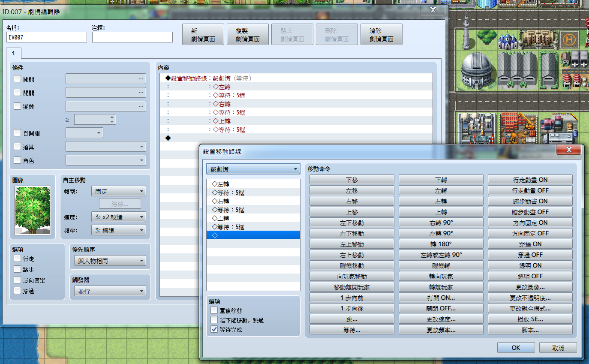Image resolution: width=589 pixels, height=364 pixels.
Task: Expand the 速度 dropdown
Action: (119, 217)
